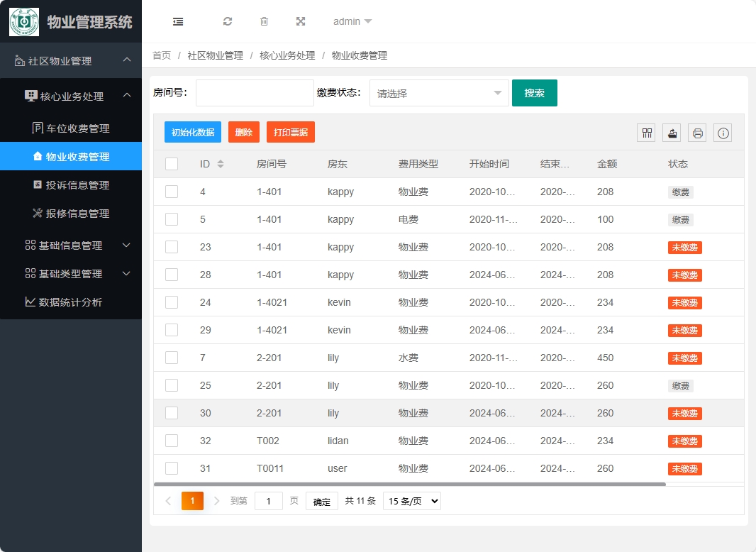Select the header checkbox to choose all rows
756x552 pixels.
171,163
